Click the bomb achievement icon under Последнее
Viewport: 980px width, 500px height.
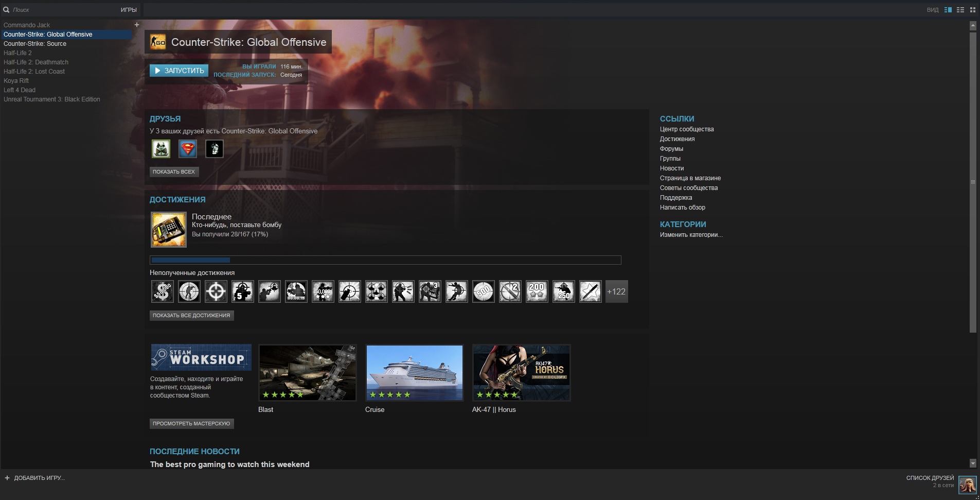tap(168, 230)
